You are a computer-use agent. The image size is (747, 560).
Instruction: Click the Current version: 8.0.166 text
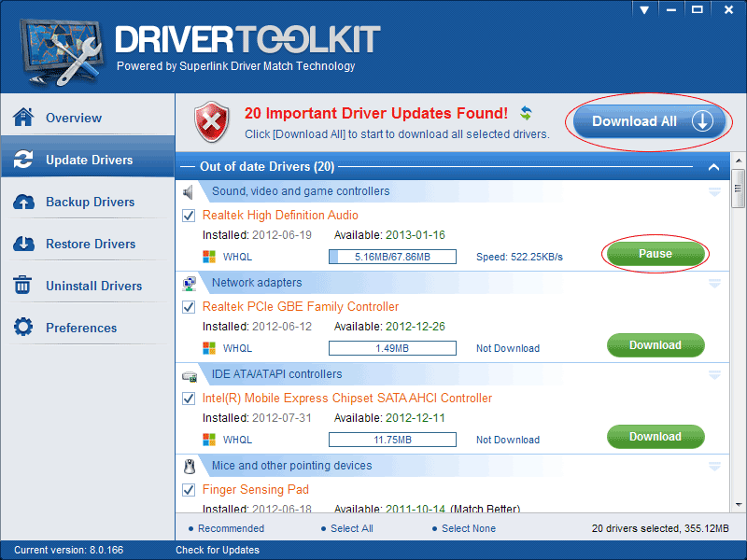[68, 550]
